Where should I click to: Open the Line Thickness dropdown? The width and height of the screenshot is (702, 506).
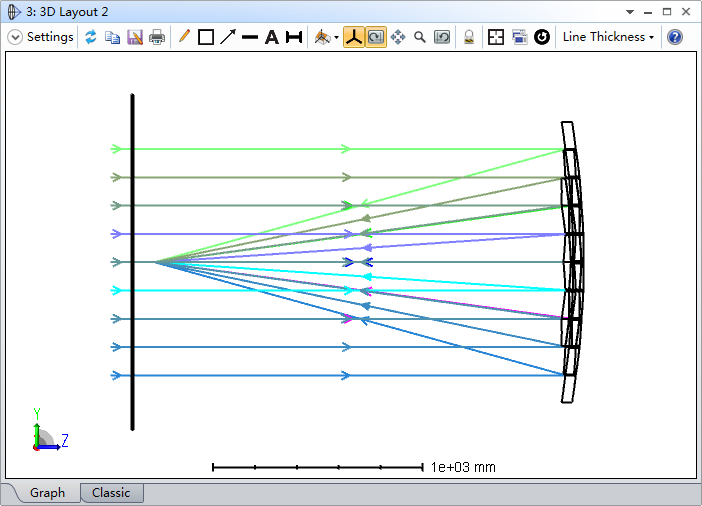click(x=608, y=37)
